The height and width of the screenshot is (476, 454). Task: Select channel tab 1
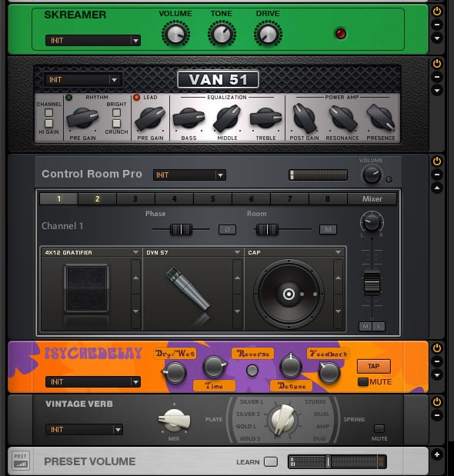[59, 199]
